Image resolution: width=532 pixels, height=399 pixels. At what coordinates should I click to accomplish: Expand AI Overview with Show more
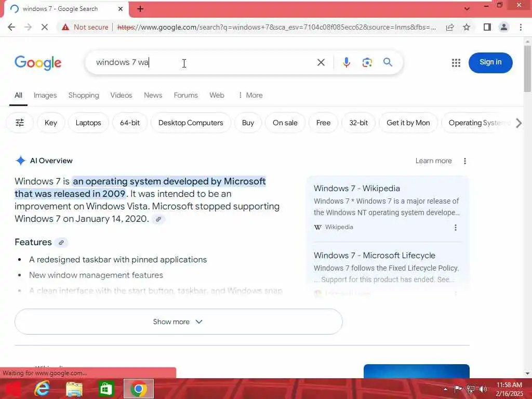tap(179, 322)
